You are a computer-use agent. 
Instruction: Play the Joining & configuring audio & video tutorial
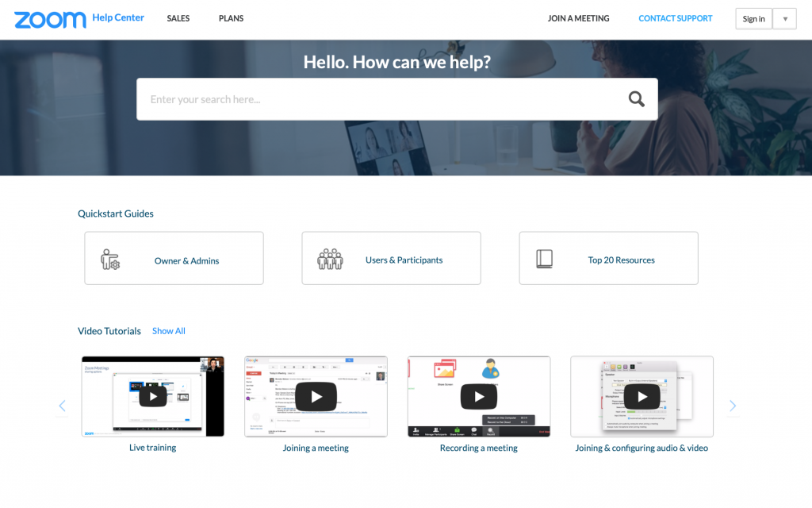pyautogui.click(x=642, y=396)
